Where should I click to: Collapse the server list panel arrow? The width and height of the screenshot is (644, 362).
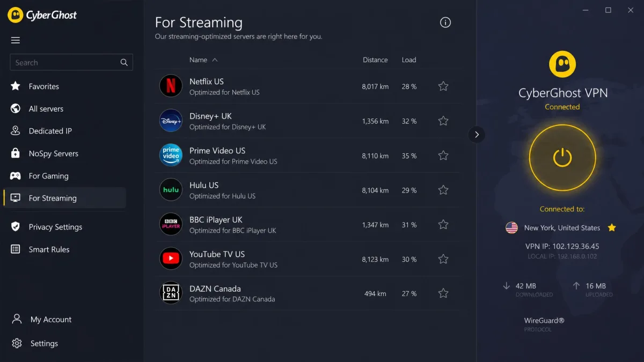point(477,135)
